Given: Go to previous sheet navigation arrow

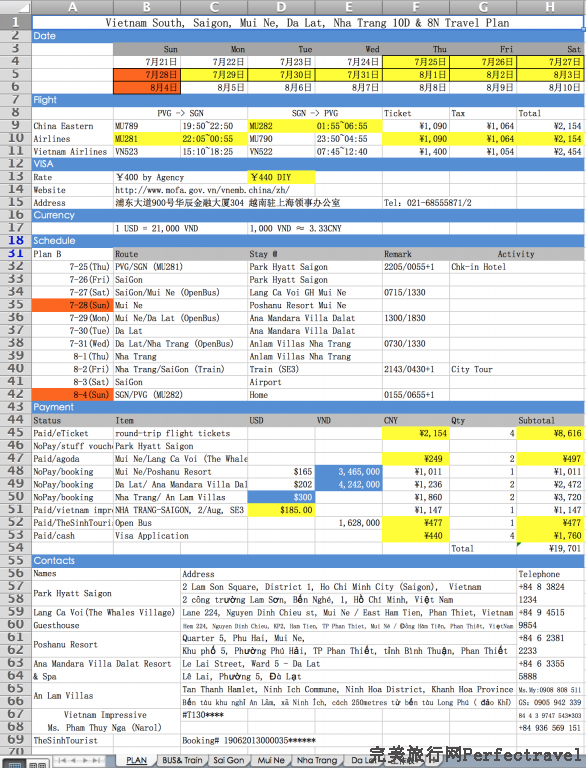Looking at the screenshot, I should click(74, 760).
